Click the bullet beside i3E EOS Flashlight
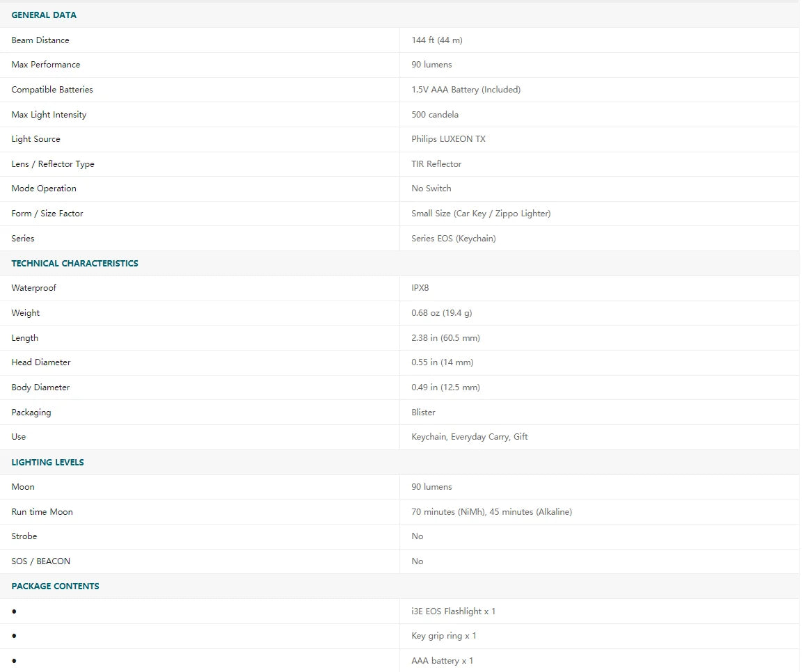803x672 pixels. pos(14,611)
